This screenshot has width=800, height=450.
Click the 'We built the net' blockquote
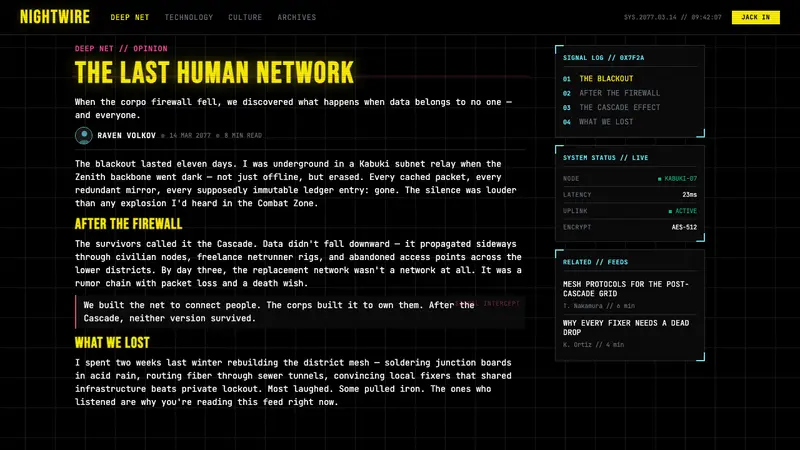click(x=300, y=312)
